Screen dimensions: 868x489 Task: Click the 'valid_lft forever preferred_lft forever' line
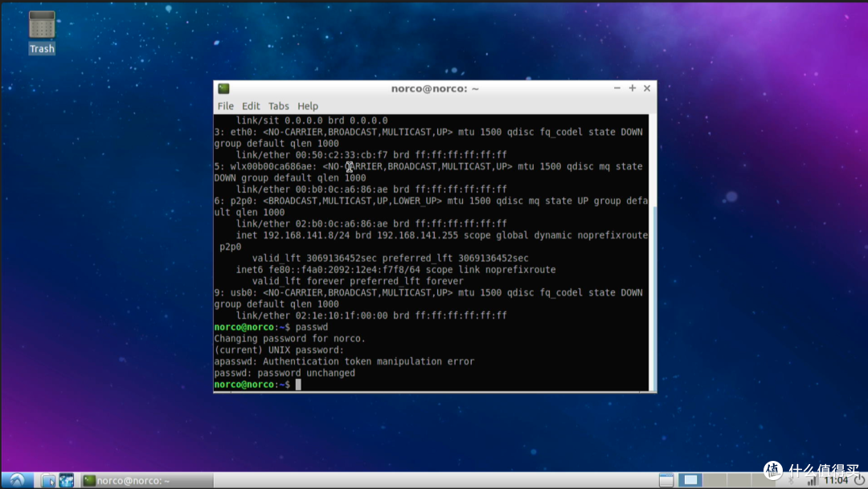tap(358, 281)
